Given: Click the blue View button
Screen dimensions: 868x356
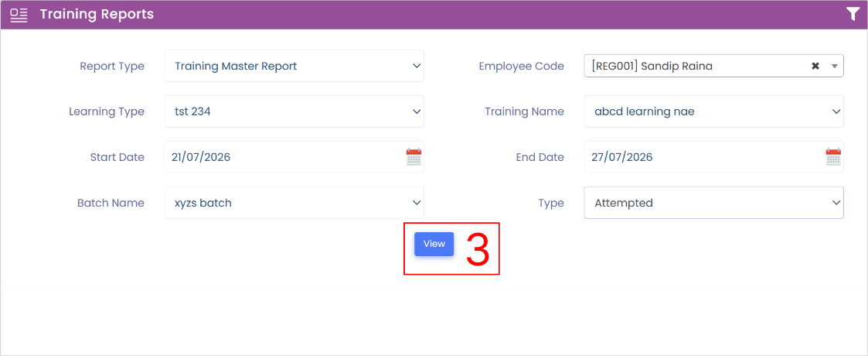Looking at the screenshot, I should coord(434,244).
